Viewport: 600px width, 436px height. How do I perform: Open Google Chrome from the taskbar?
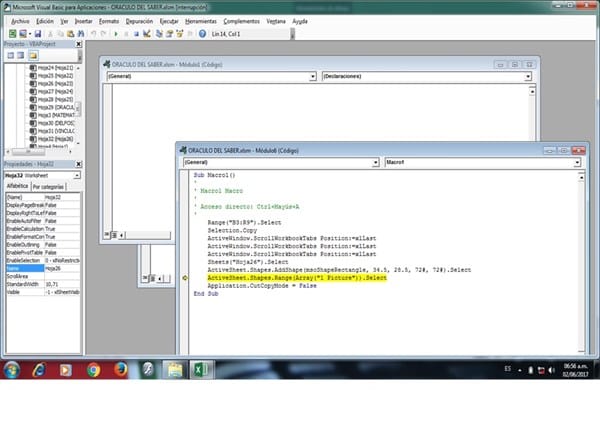93,369
